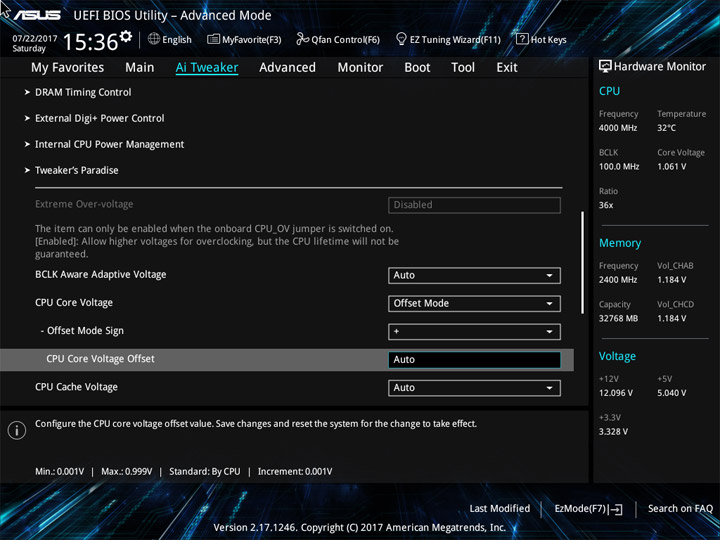Click Search on FAQ
Screen dimensions: 720x540
click(x=680, y=509)
